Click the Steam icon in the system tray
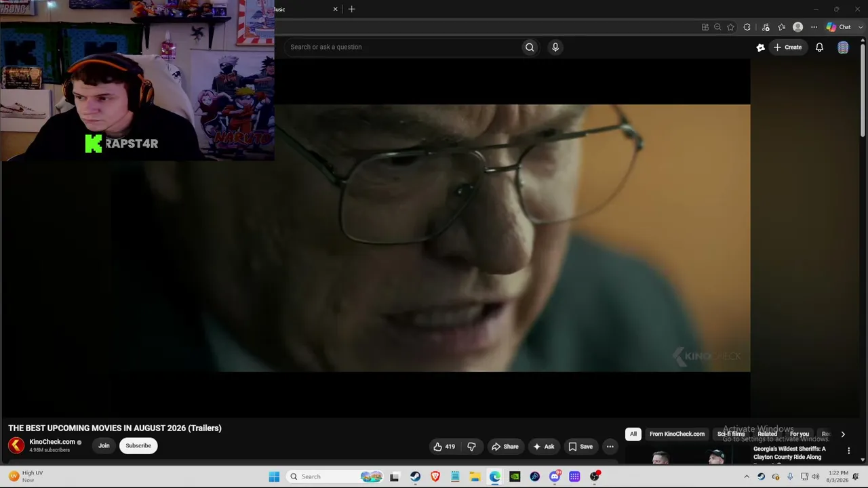 coord(761,476)
